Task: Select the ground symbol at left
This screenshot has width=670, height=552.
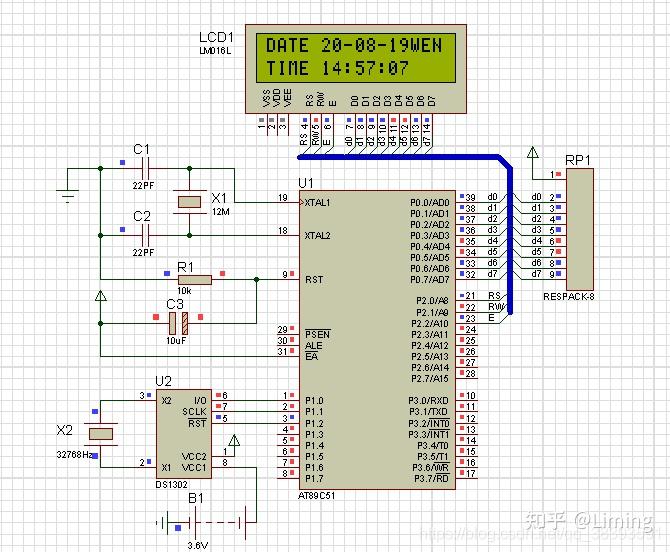Action: pyautogui.click(x=68, y=195)
